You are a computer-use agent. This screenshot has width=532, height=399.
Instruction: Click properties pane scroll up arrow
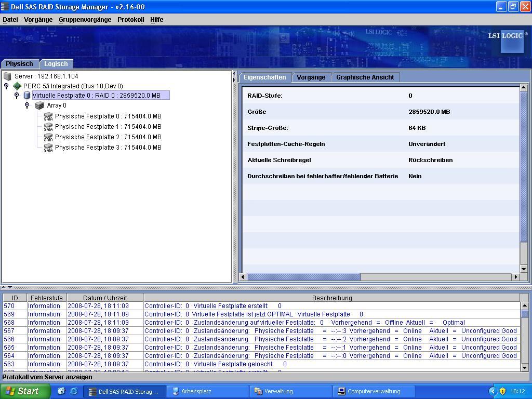pos(524,87)
